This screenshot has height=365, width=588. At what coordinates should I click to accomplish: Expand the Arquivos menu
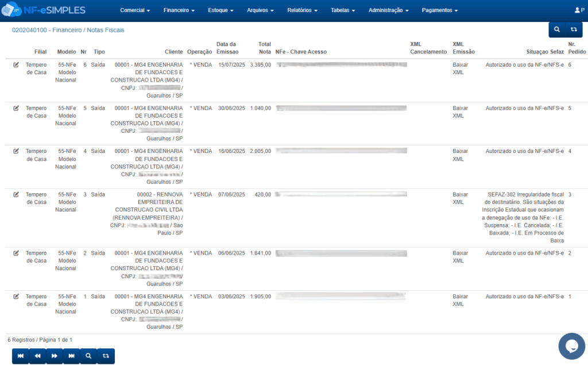[x=260, y=10]
